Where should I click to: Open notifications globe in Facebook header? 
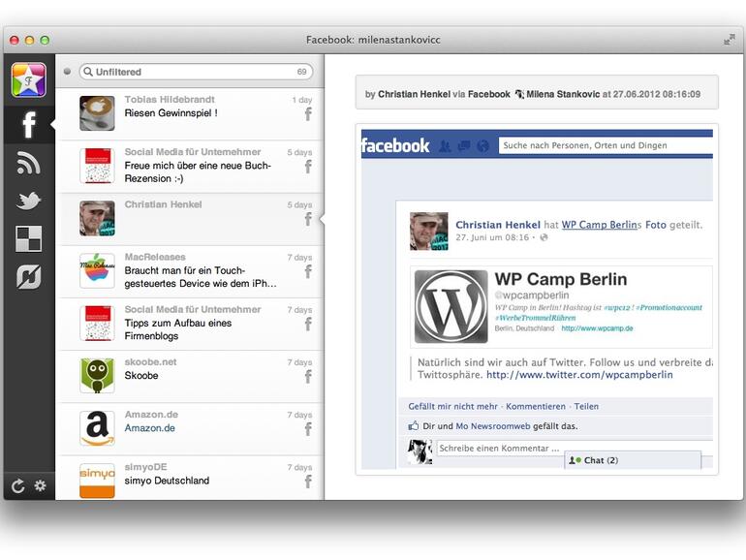[482, 145]
